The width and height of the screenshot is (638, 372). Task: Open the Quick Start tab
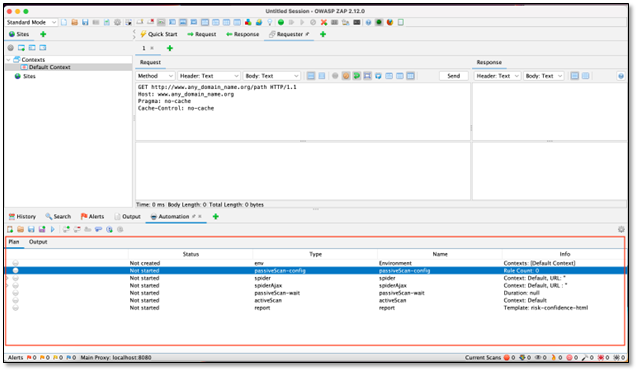[159, 34]
